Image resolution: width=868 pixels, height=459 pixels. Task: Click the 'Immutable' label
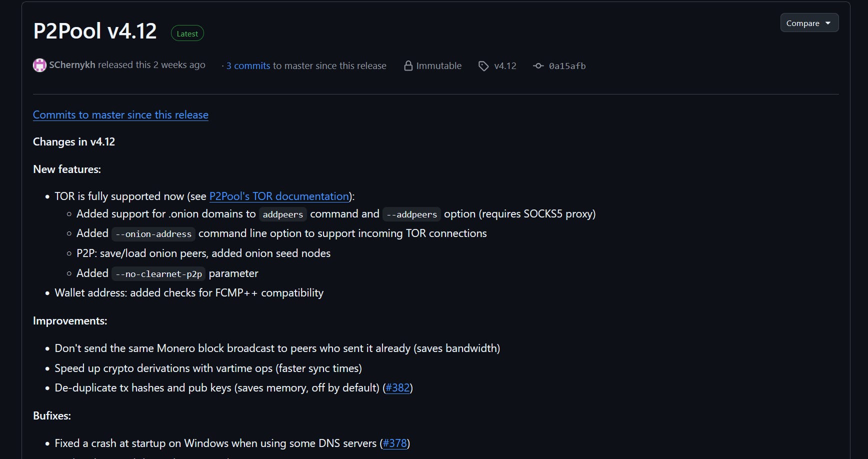[439, 65]
